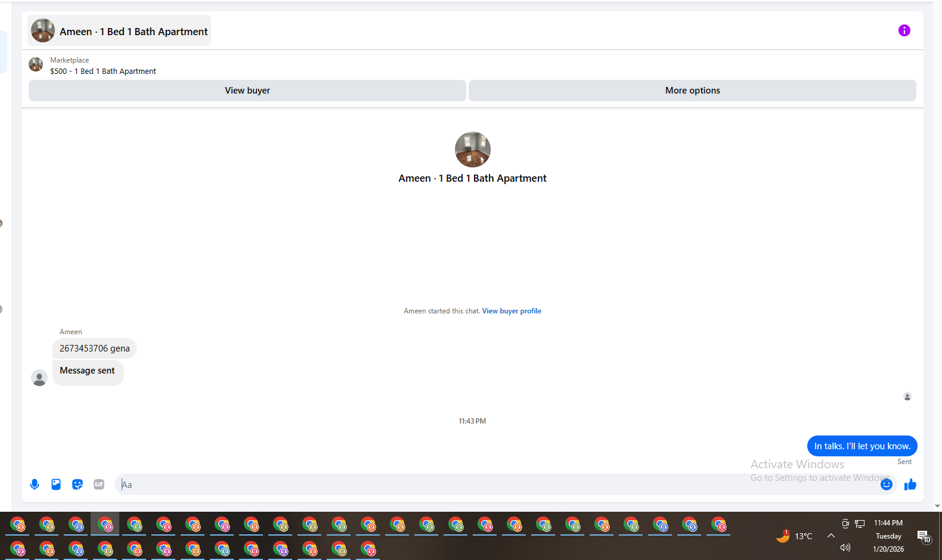Screen dimensions: 942x560
Task: Open the volume control in system tray
Action: 845,547
